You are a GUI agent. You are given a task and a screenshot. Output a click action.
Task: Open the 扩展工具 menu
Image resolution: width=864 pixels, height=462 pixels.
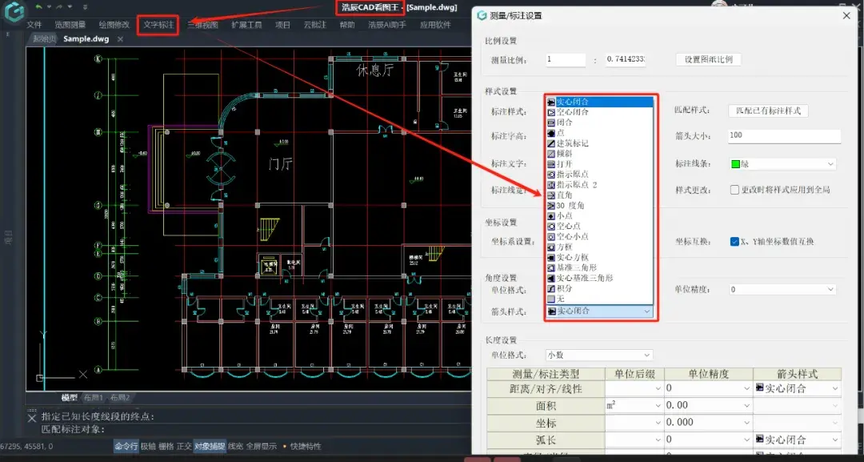(246, 25)
